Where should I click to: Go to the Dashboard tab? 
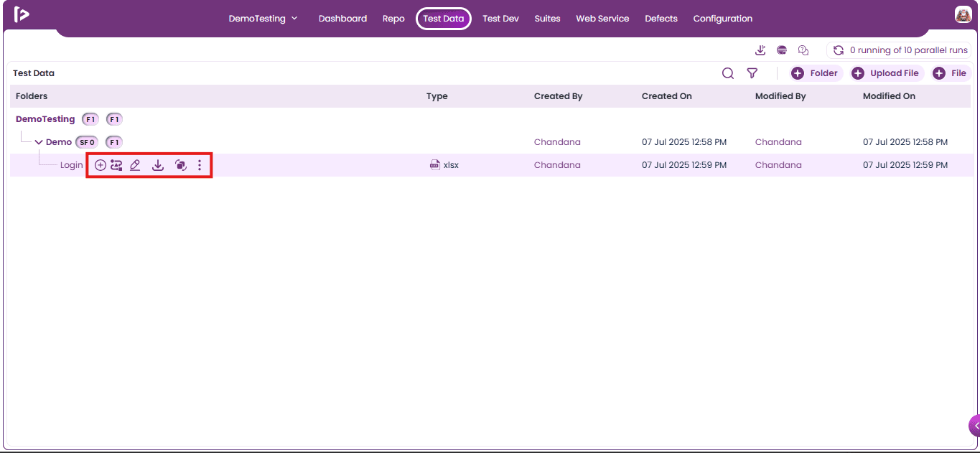tap(342, 19)
